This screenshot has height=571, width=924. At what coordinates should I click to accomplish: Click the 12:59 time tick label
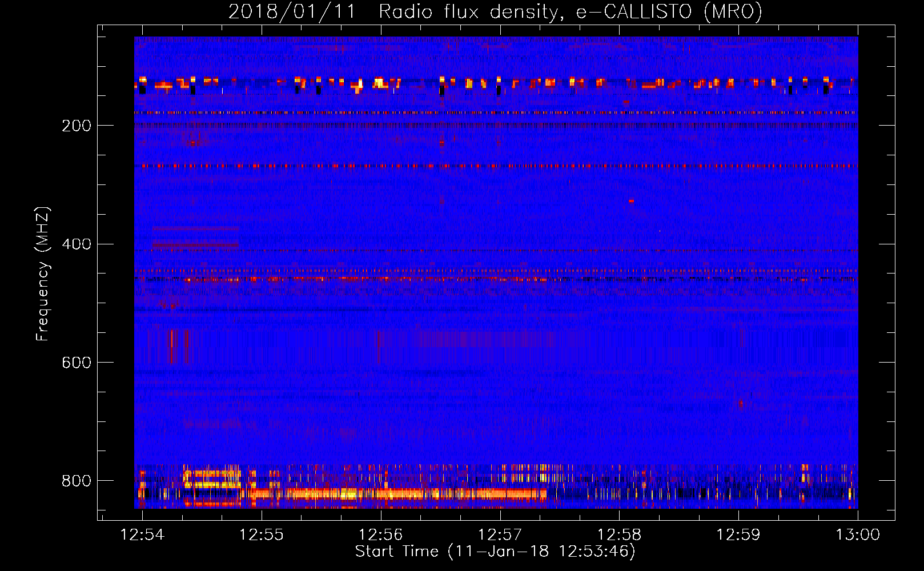click(x=738, y=535)
